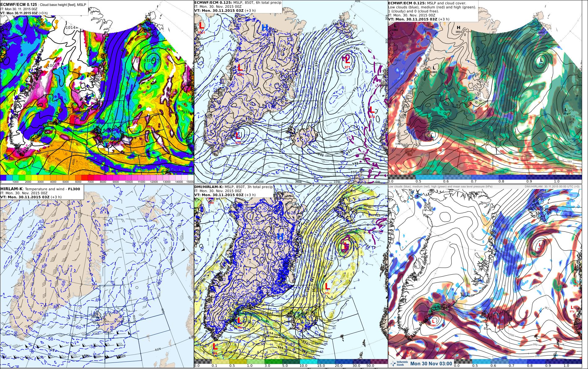Click the 'MSLP, 850T, 6h total precip' title
Image resolution: width=588 pixels, height=369 pixels.
[x=255, y=3]
